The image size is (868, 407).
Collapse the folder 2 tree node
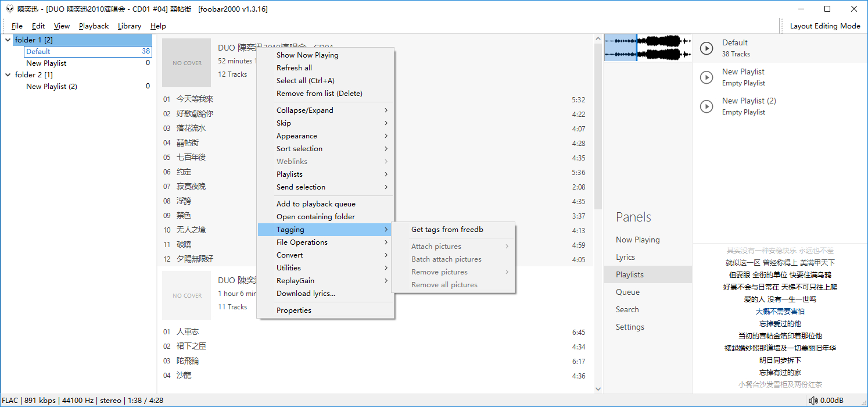(x=8, y=75)
